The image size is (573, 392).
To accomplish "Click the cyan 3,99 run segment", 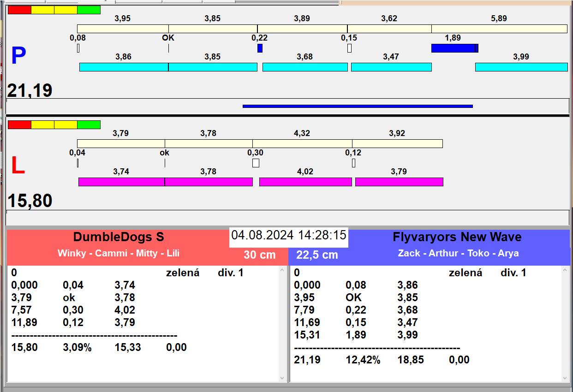I will pos(521,67).
